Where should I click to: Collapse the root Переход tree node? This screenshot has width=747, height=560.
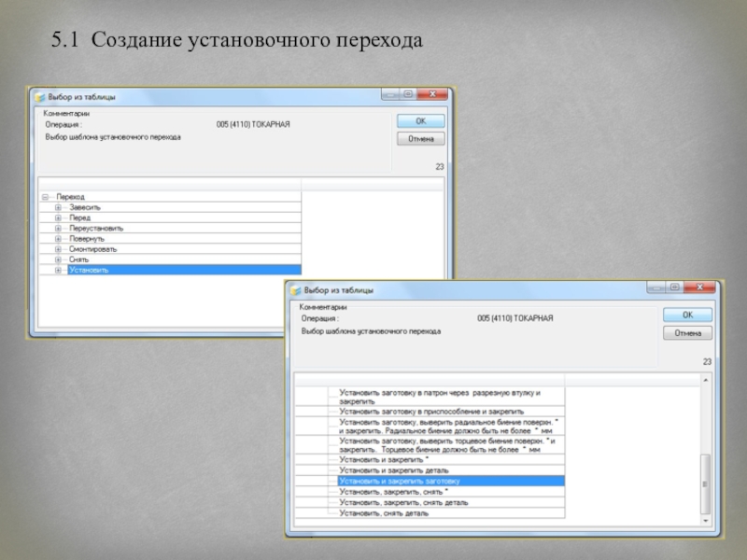[x=46, y=197]
